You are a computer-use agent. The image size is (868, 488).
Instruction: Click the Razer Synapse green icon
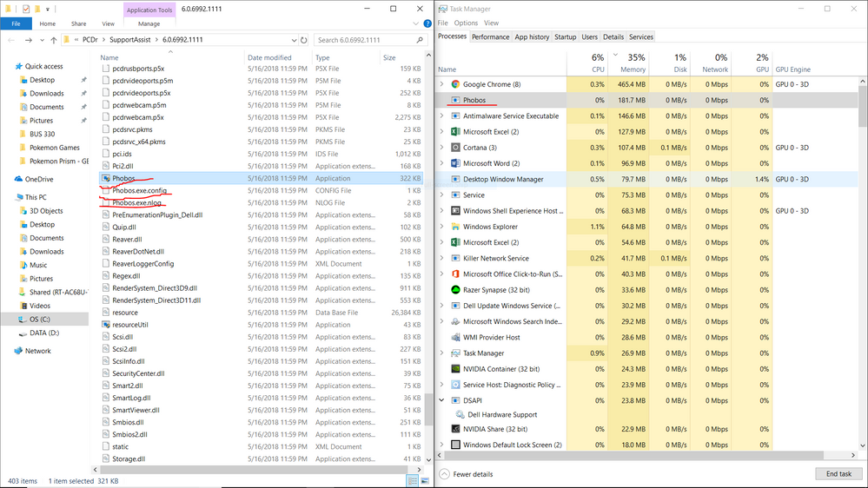[455, 290]
